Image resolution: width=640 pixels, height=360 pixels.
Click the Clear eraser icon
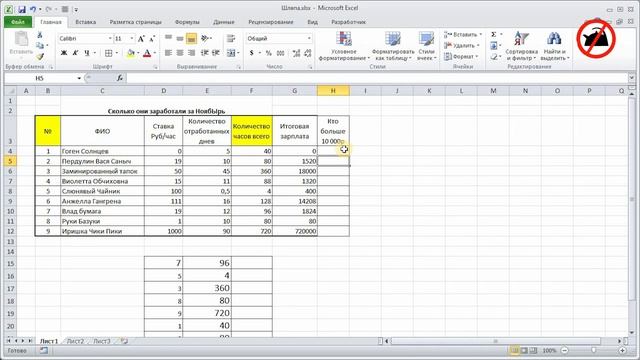coord(493,56)
